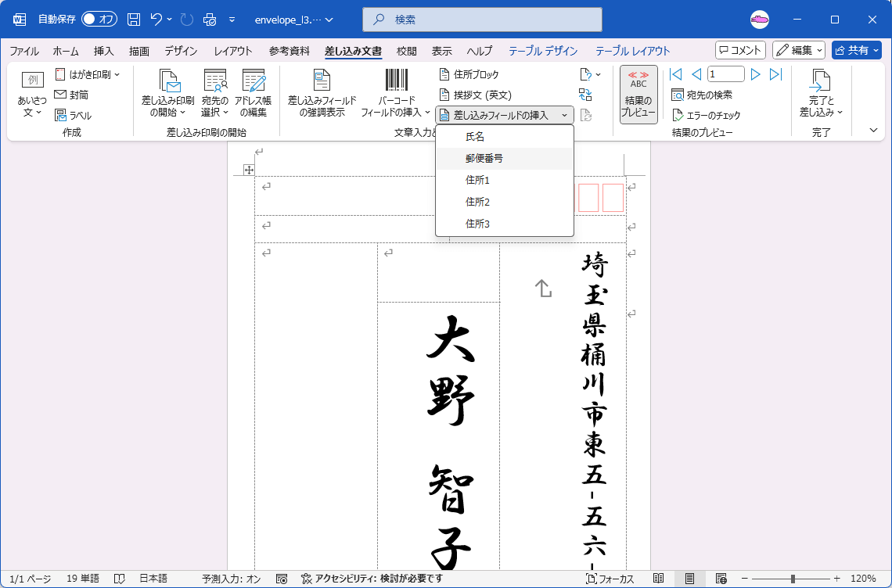
Task: Click the table move handle
Action: pos(249,170)
